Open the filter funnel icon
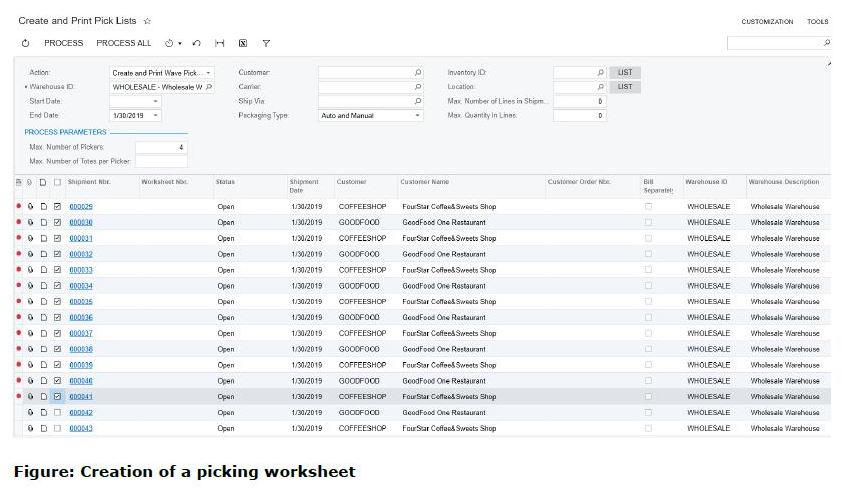Image resolution: width=842 pixels, height=492 pixels. click(x=266, y=43)
